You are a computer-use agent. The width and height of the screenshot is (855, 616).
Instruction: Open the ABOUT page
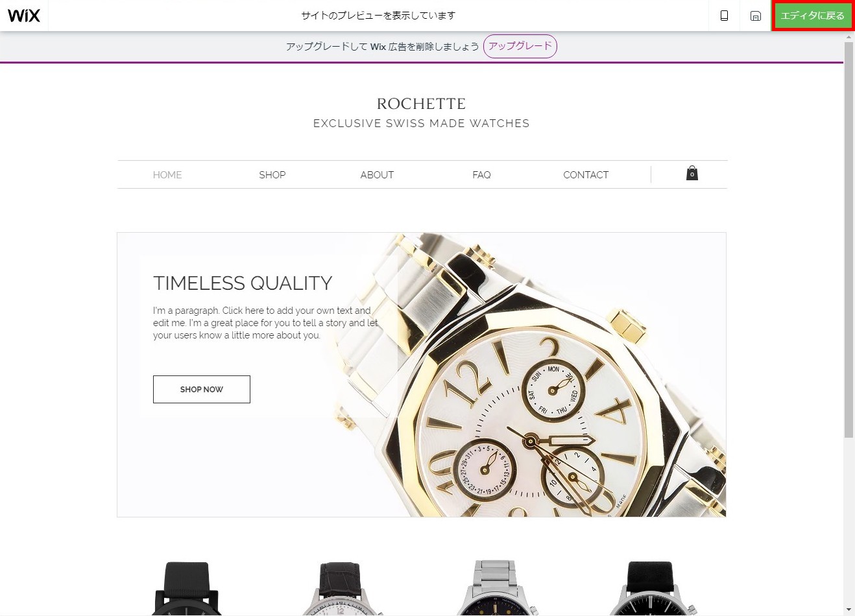377,175
